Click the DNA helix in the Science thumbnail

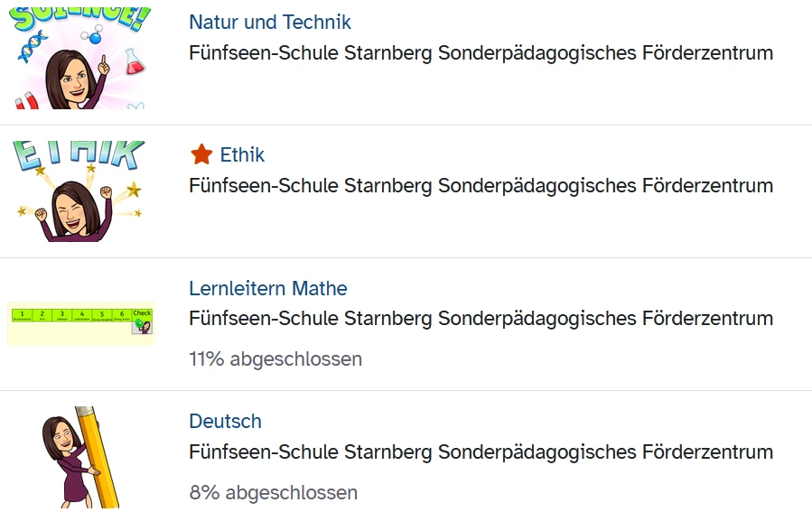(31, 45)
